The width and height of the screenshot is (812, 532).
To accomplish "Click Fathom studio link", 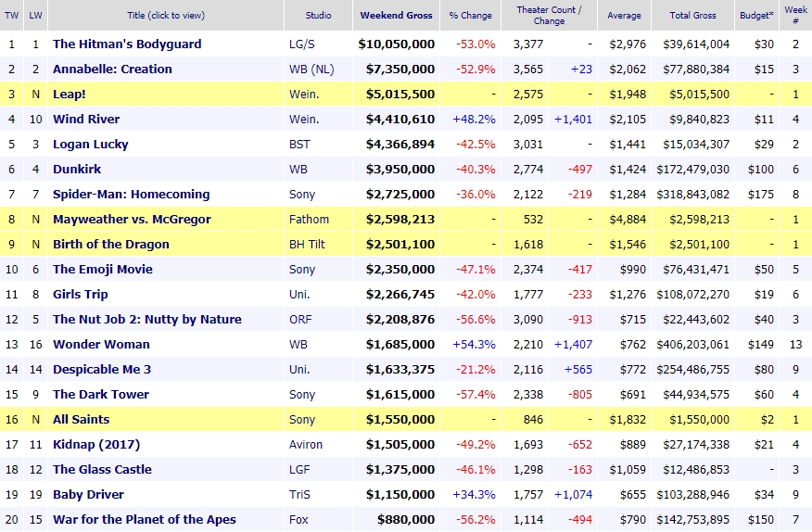I will (x=309, y=219).
